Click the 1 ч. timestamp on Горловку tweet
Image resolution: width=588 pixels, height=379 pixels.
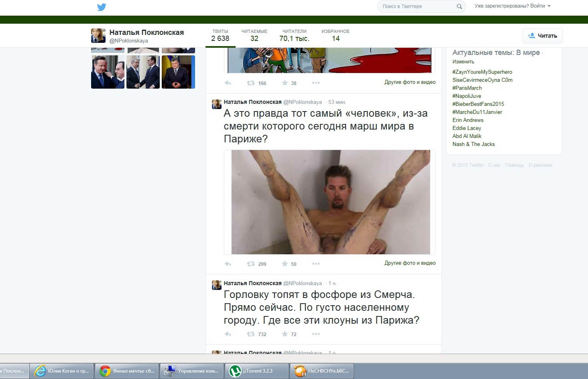pyautogui.click(x=332, y=284)
